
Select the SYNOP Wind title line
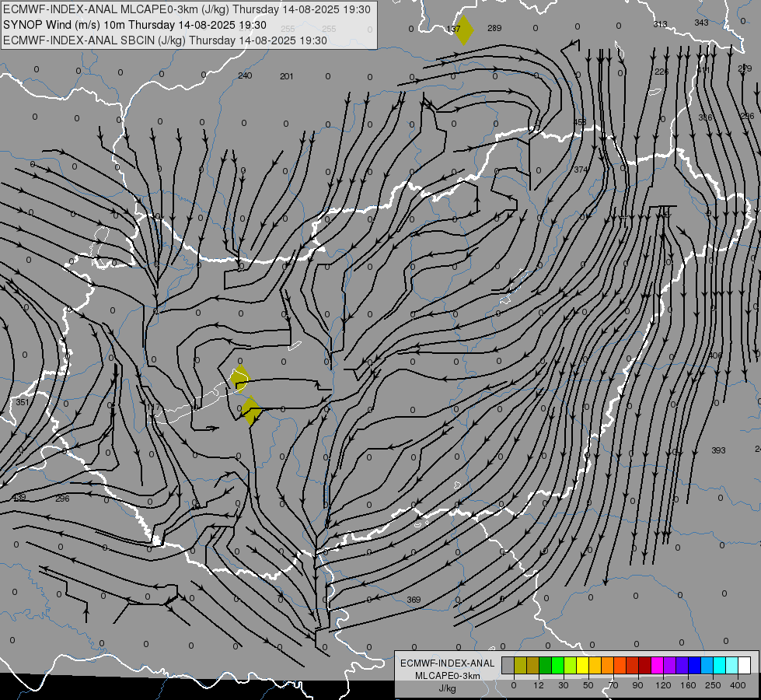[134, 25]
